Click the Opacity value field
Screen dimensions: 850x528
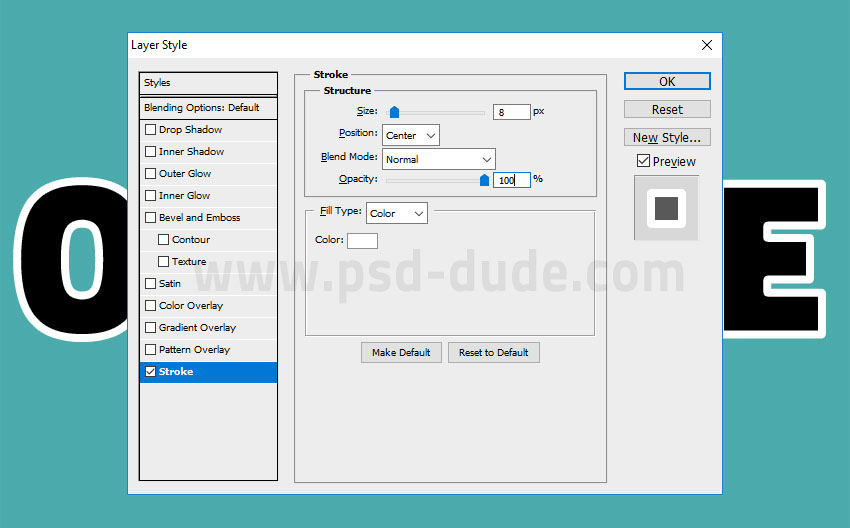(x=512, y=180)
